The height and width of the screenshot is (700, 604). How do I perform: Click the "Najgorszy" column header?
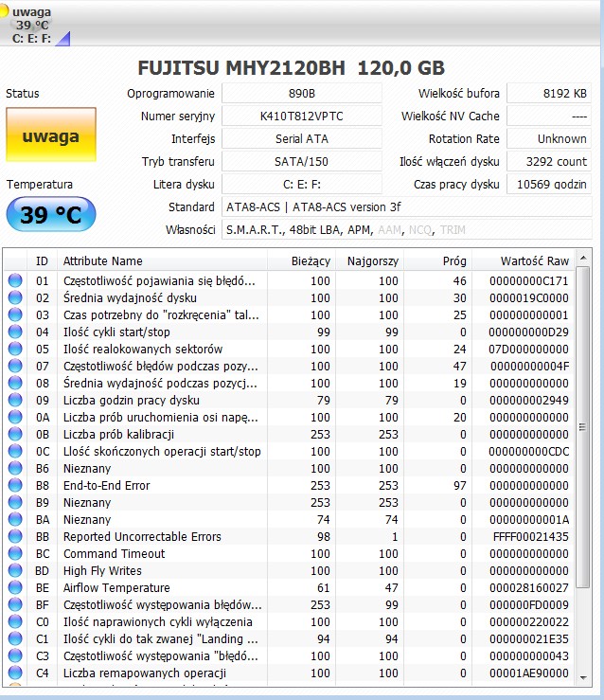tap(369, 260)
